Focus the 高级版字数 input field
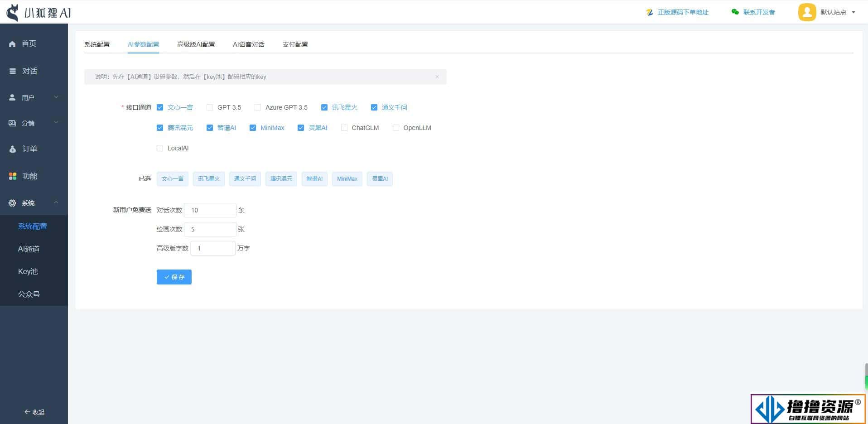Viewport: 868px width, 424px height. (x=213, y=248)
